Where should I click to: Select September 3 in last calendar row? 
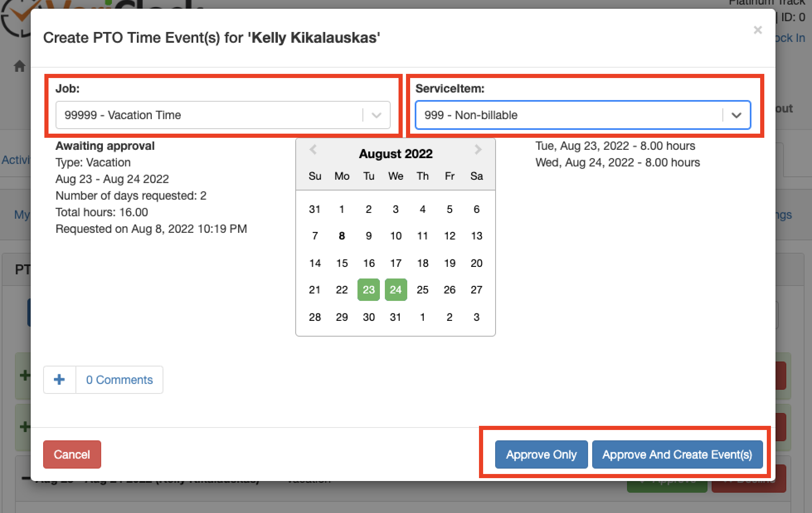[x=477, y=317]
